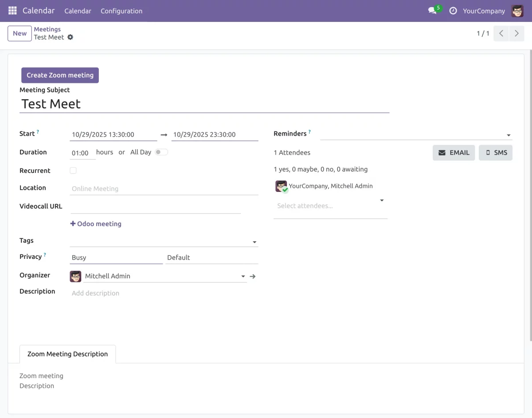
Task: Click the Privacy help question mark
Action: tap(45, 255)
